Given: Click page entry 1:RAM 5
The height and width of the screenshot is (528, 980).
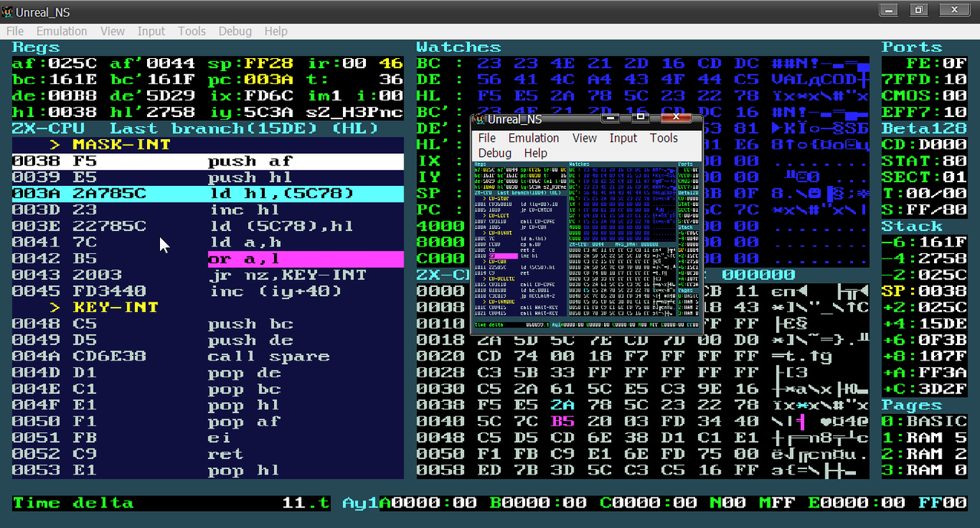Looking at the screenshot, I should pyautogui.click(x=924, y=438).
